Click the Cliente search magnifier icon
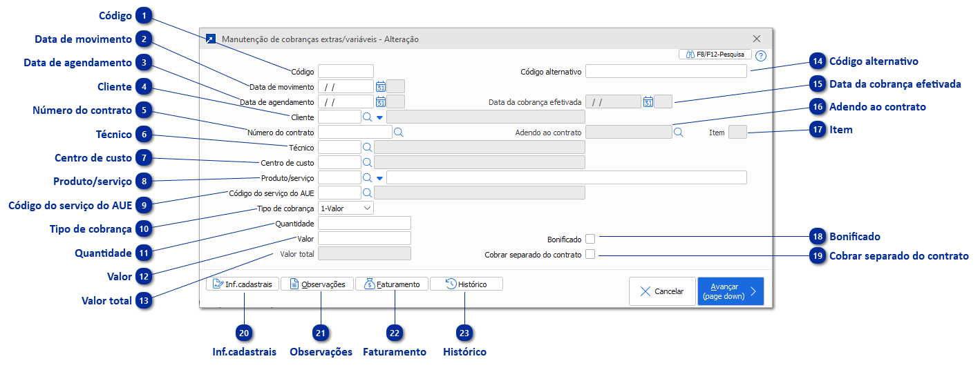This screenshot has width=980, height=370. coord(368,117)
